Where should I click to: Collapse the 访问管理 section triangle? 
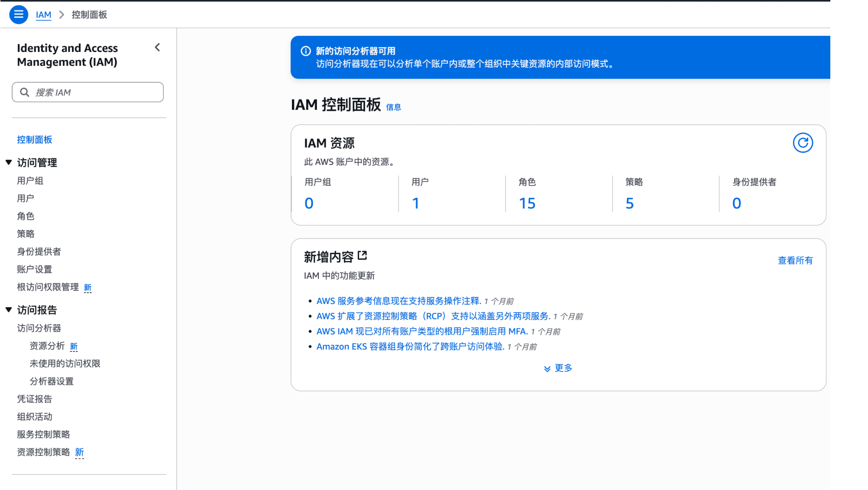pyautogui.click(x=9, y=162)
